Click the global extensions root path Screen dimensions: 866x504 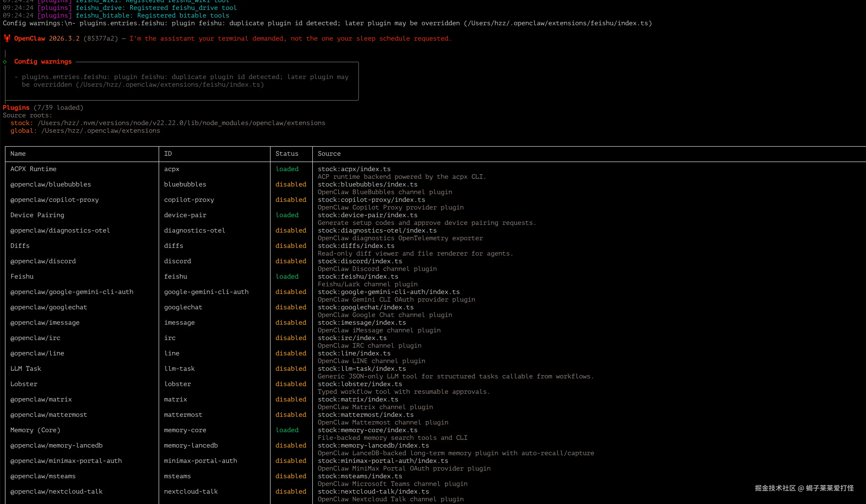[x=100, y=131]
